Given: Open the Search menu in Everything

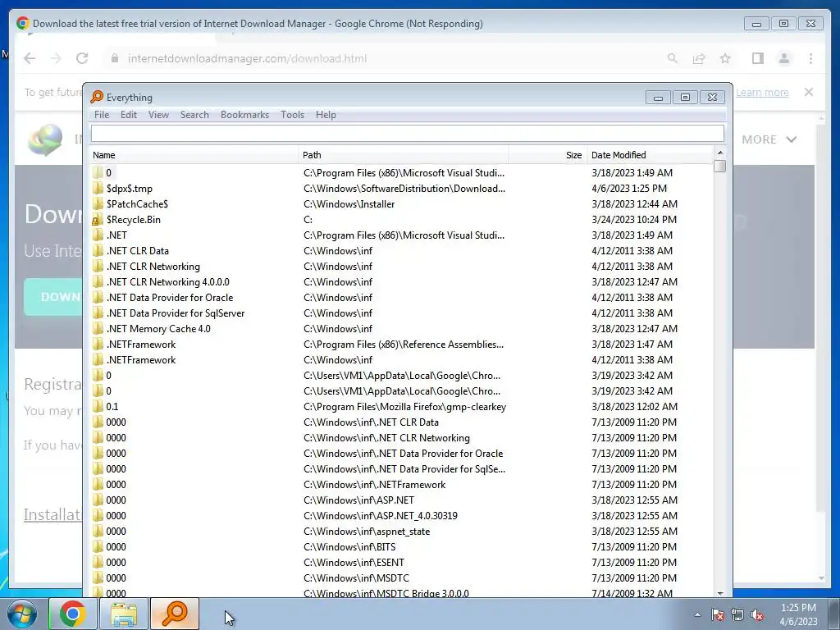Looking at the screenshot, I should click(x=194, y=115).
